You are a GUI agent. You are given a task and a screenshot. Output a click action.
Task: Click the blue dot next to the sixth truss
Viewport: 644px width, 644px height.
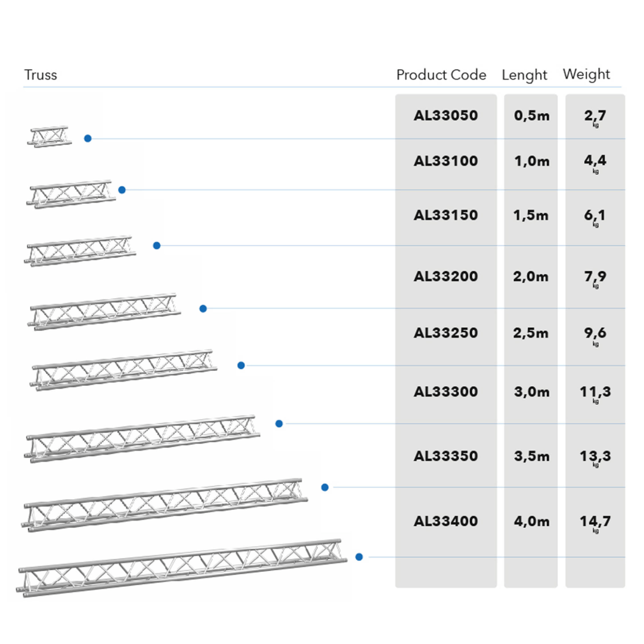(x=279, y=423)
